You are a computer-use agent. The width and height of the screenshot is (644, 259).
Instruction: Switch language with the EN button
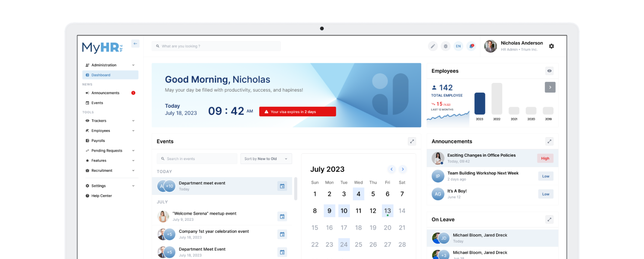point(458,46)
